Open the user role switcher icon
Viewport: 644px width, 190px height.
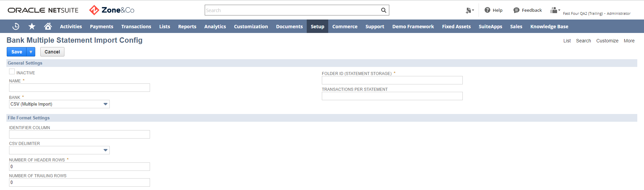pos(555,10)
